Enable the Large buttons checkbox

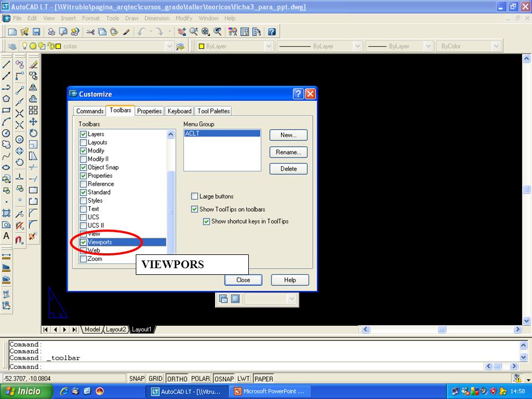pos(195,196)
